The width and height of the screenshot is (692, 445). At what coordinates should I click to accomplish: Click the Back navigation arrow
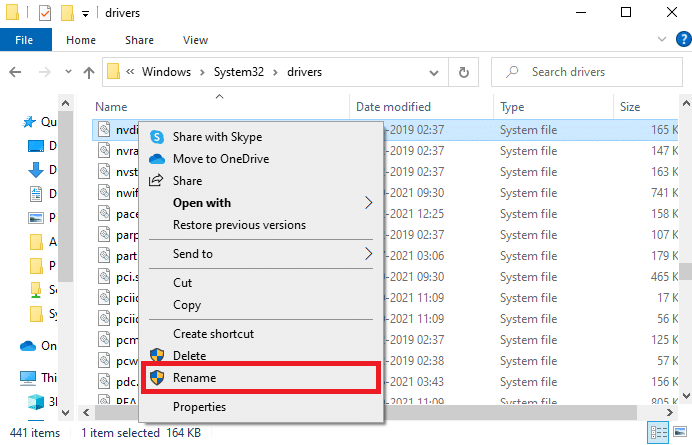pyautogui.click(x=17, y=72)
